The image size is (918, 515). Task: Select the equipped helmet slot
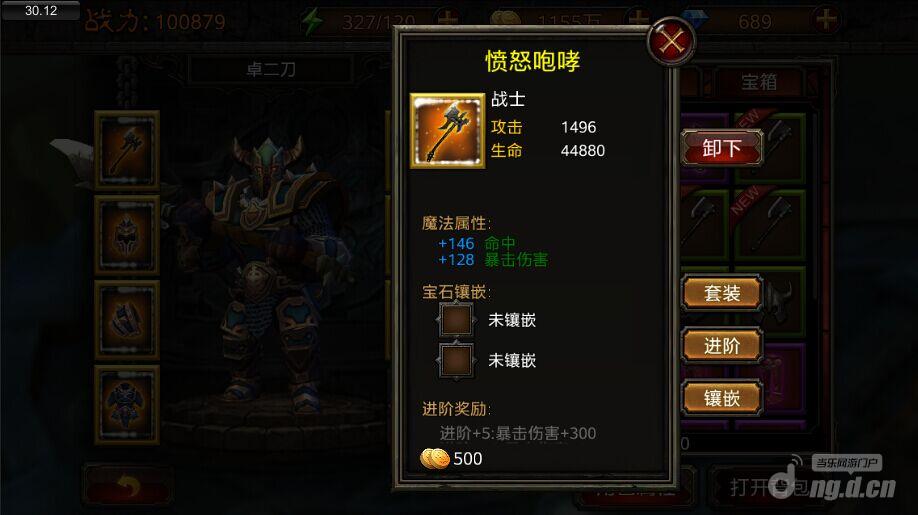coord(127,235)
